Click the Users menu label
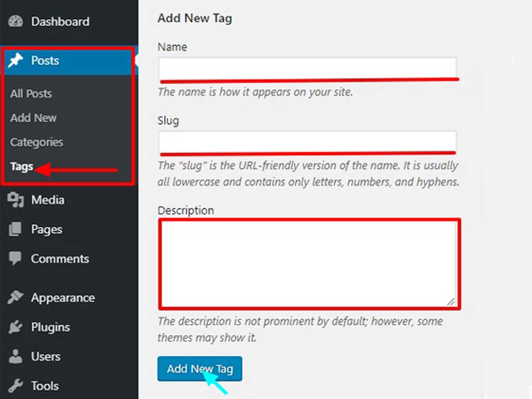 (x=46, y=356)
